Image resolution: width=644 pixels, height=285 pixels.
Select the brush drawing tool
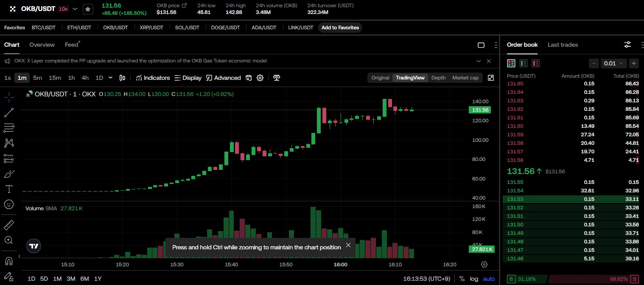click(x=9, y=174)
